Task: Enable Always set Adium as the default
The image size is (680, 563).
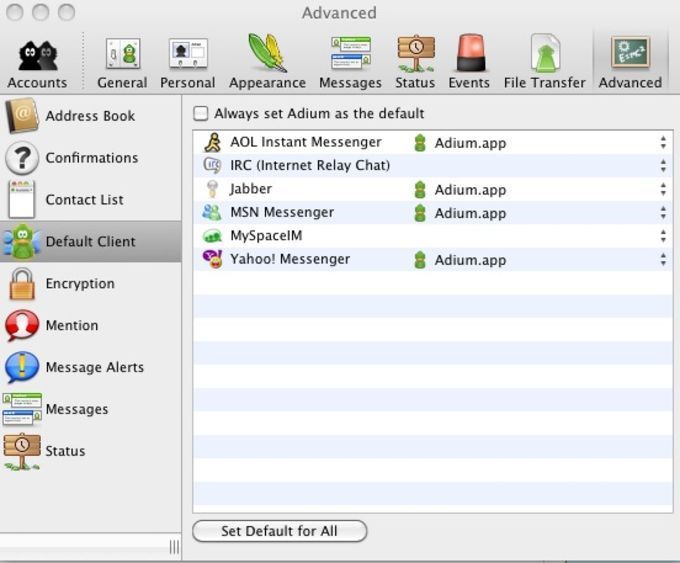Action: [x=201, y=114]
